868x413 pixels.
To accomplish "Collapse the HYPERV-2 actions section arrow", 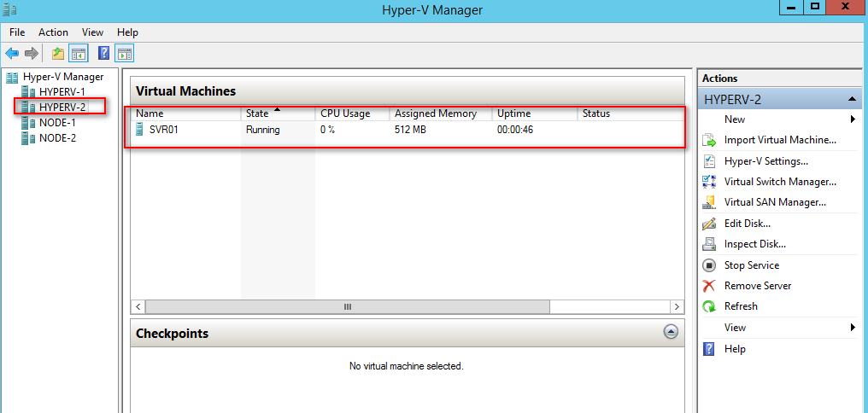I will [x=852, y=100].
